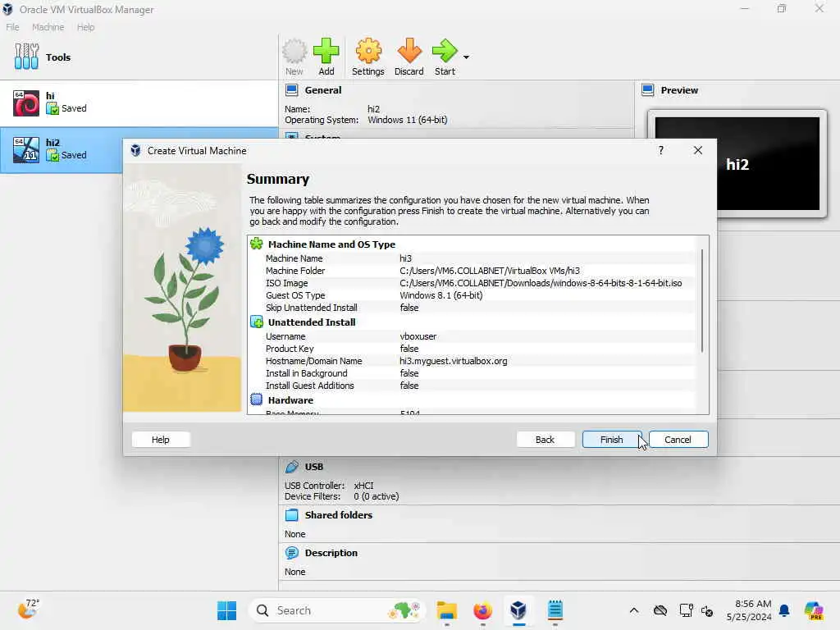
Task: Select the ISO Image path value
Action: 541,283
